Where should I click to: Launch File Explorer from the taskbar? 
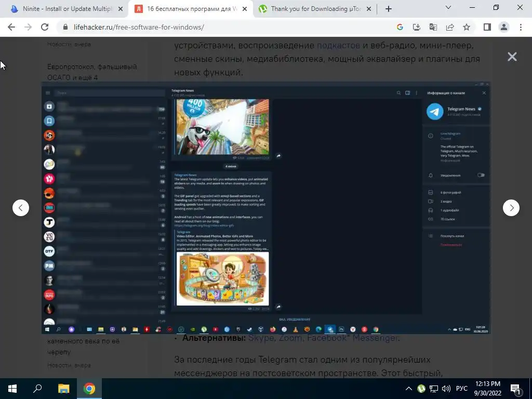pyautogui.click(x=63, y=389)
